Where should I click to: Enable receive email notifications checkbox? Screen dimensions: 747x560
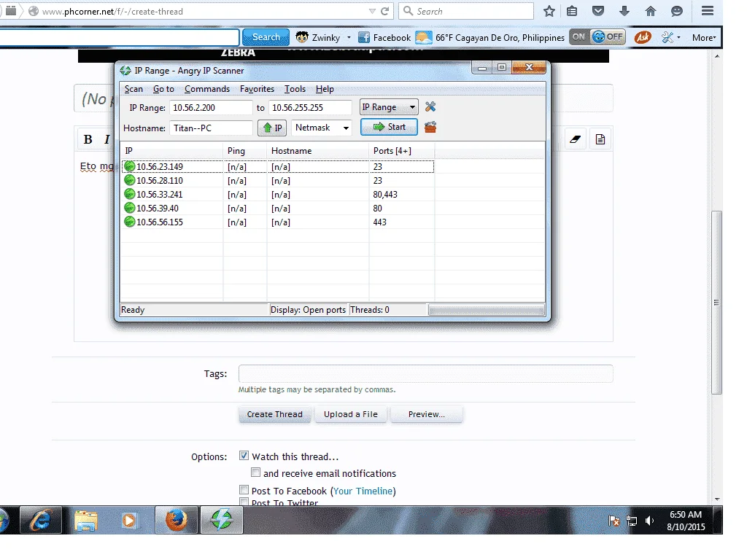(x=256, y=472)
